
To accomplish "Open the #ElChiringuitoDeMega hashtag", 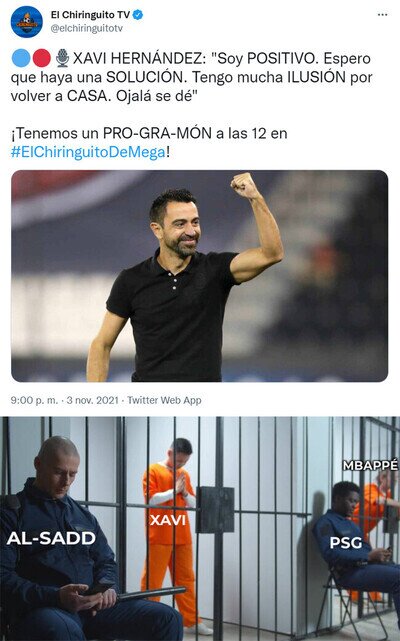I will (x=88, y=152).
